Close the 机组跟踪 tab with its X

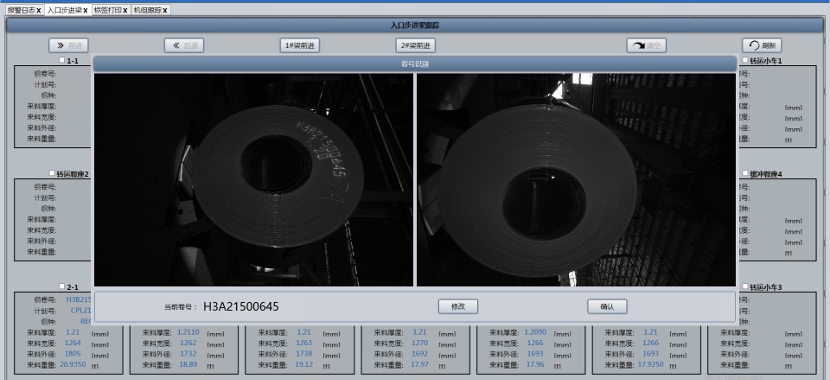[165, 11]
